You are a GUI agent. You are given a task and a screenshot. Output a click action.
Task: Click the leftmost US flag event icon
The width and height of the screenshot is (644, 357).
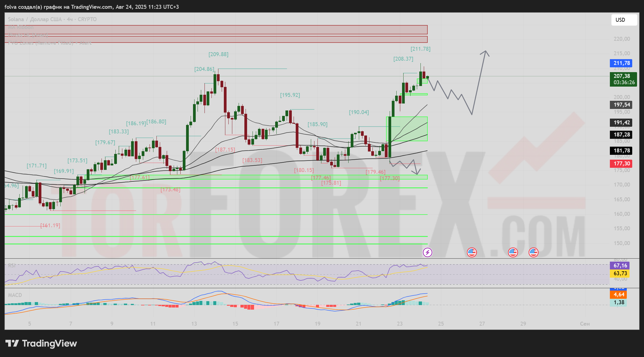pos(472,252)
